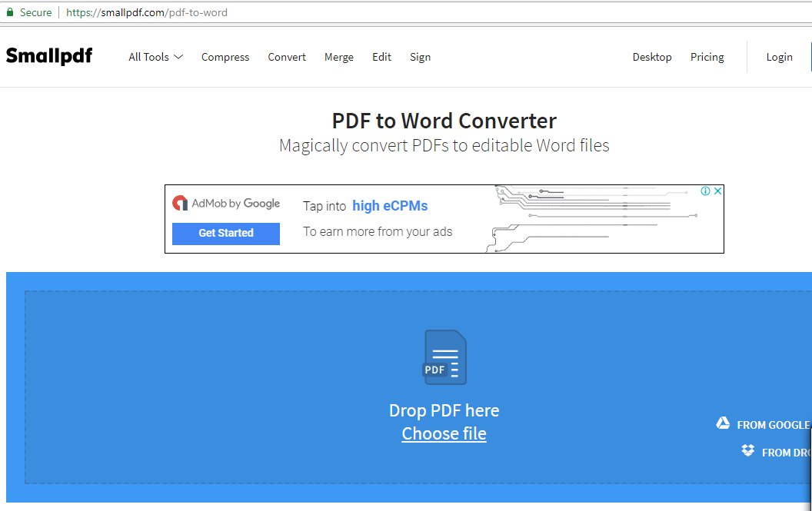The height and width of the screenshot is (511, 812).
Task: Click the browser address bar URL
Action: [x=146, y=12]
